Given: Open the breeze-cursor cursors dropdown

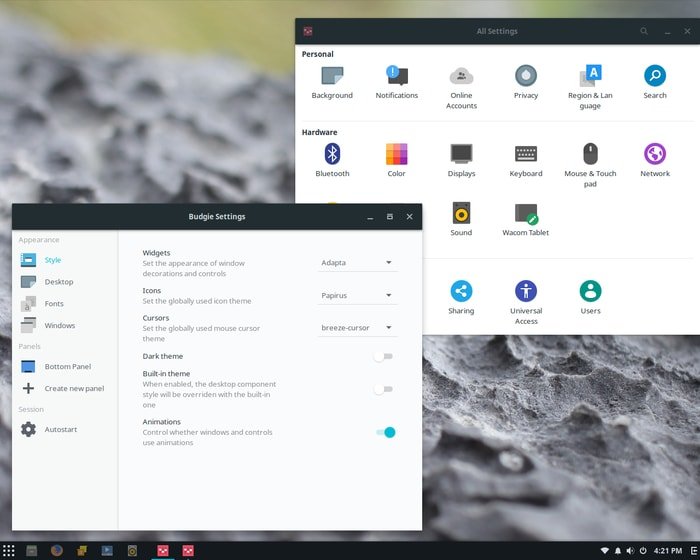Looking at the screenshot, I should (x=357, y=328).
